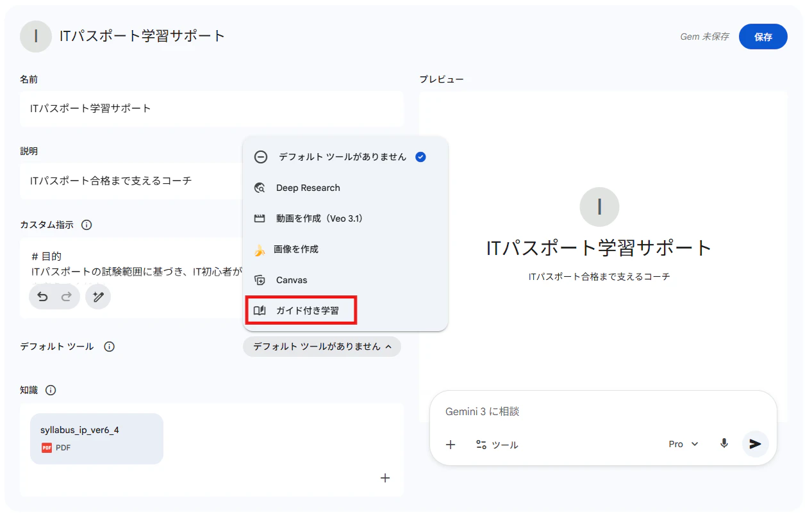Click the Gem 未保存 status text
The height and width of the screenshot is (517, 812).
coord(704,37)
